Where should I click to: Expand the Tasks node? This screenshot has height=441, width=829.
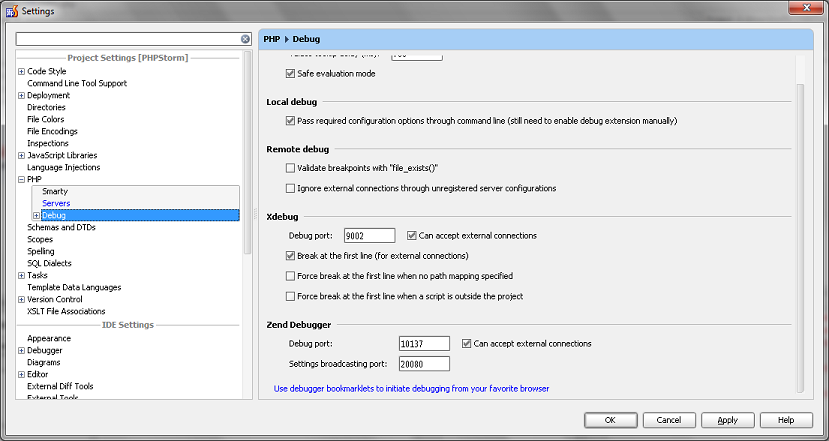21,275
